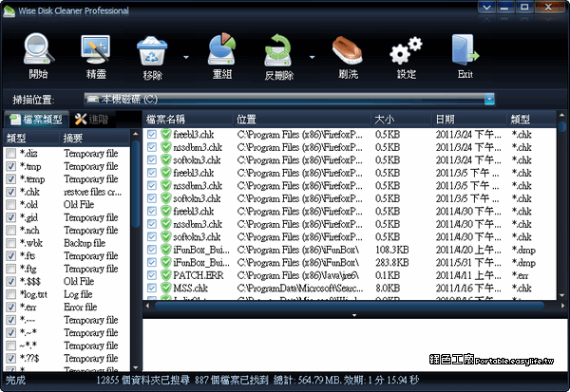This screenshot has width=570, height=392.
Task: Uncheck PATCH.ERR file checkbox
Action: (152, 275)
